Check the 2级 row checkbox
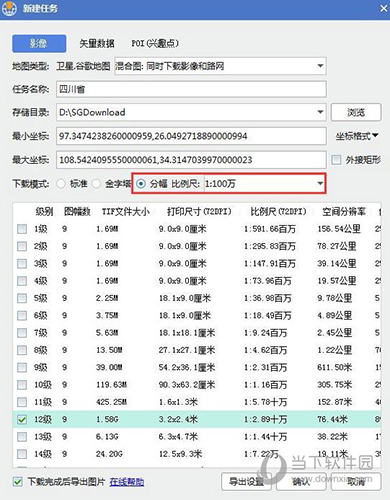The width and height of the screenshot is (390, 500). coord(22,246)
